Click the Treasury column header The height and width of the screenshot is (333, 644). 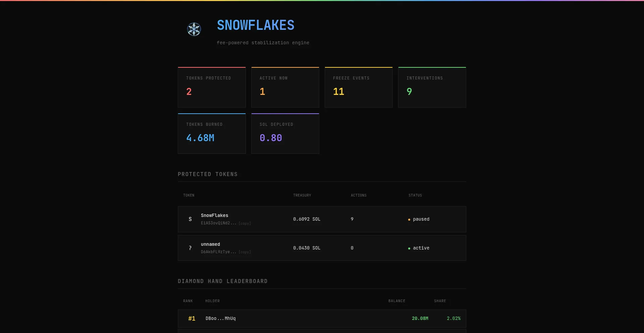coord(302,195)
